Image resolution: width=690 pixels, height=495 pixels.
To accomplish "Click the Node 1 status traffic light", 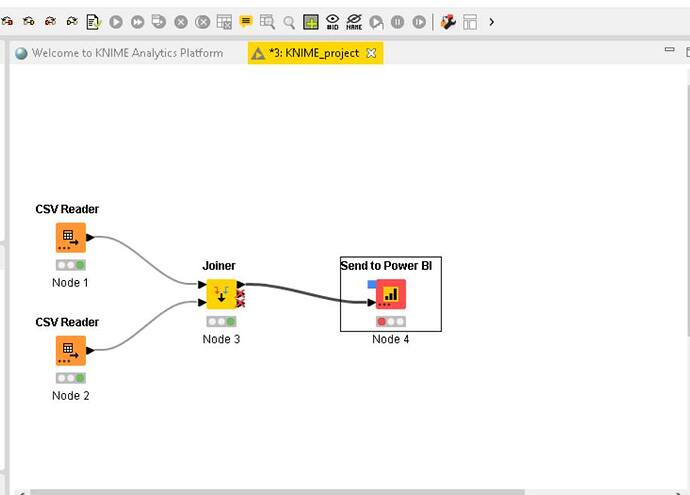I will point(71,265).
